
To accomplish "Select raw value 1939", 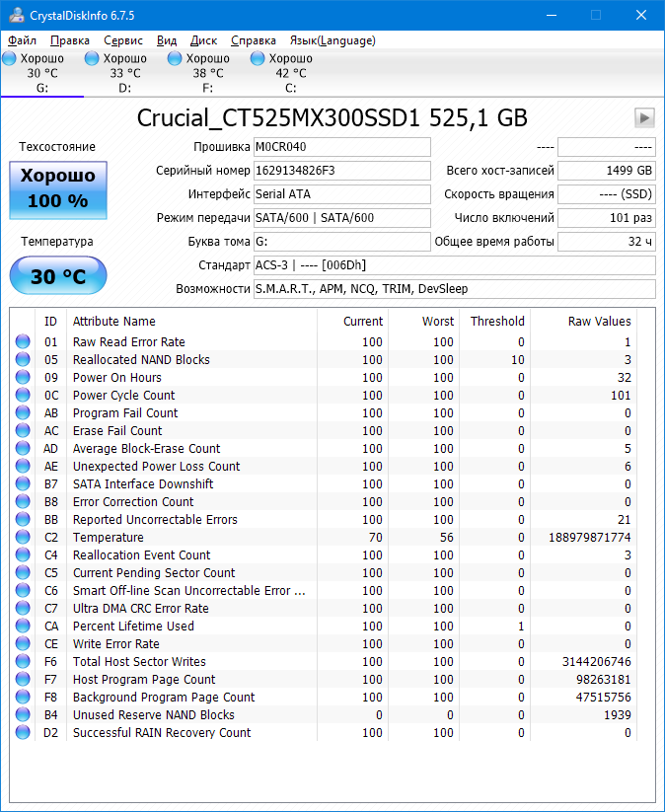I will click(618, 715).
